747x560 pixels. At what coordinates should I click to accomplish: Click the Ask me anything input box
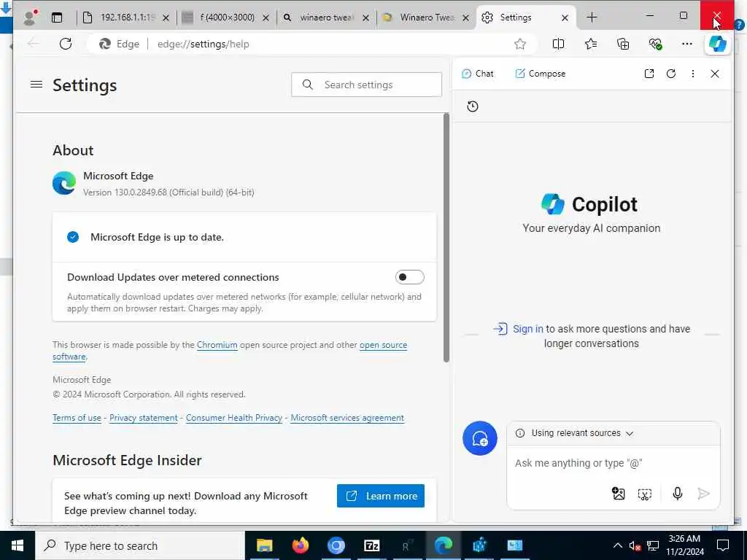coord(613,463)
